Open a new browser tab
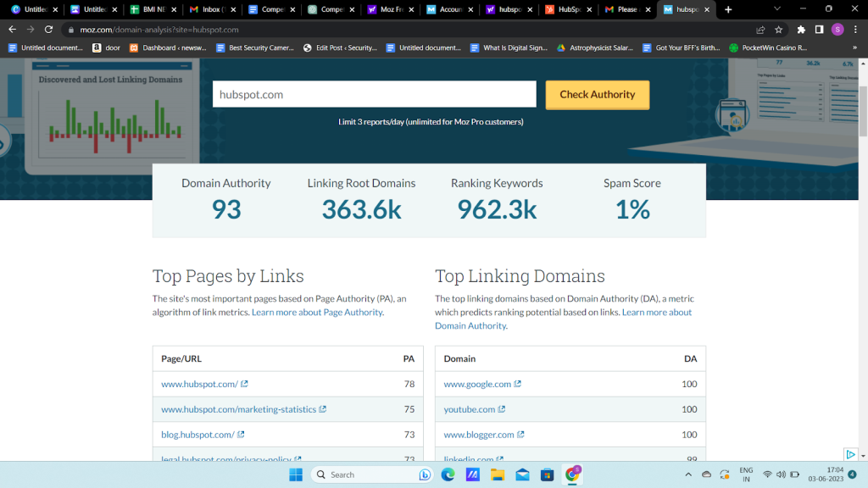868x488 pixels. click(x=728, y=9)
